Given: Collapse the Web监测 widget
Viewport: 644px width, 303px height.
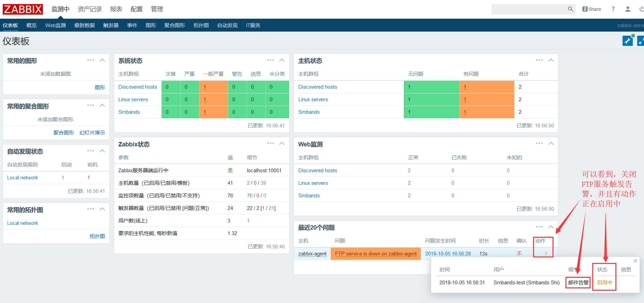Looking at the screenshot, I should coord(551,143).
